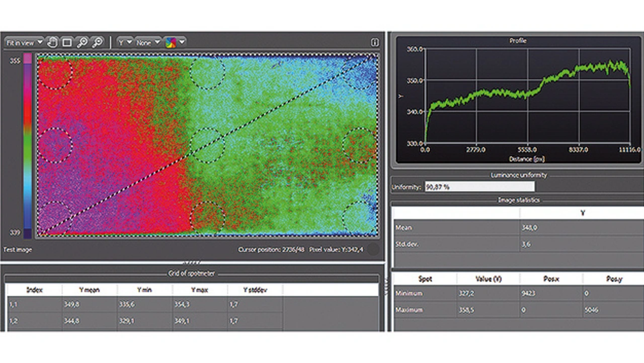Click the Index column header
This screenshot has width=644, height=363.
tap(34, 289)
